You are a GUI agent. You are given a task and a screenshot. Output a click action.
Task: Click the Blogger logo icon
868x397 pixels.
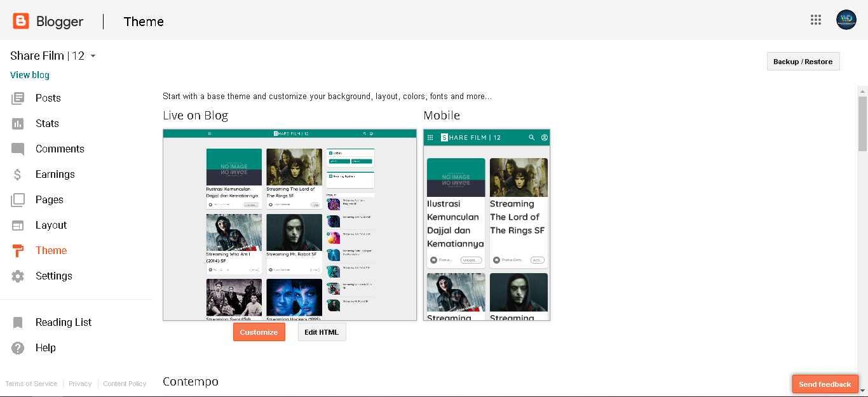21,21
